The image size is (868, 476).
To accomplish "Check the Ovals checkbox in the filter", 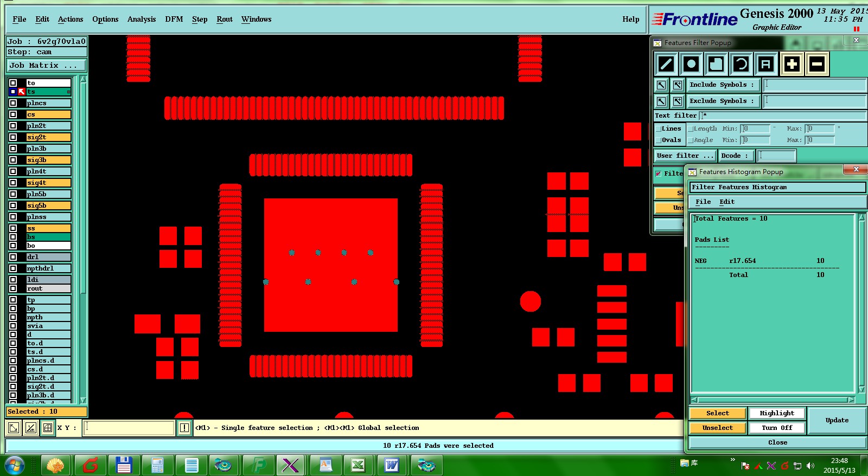I will pos(659,140).
